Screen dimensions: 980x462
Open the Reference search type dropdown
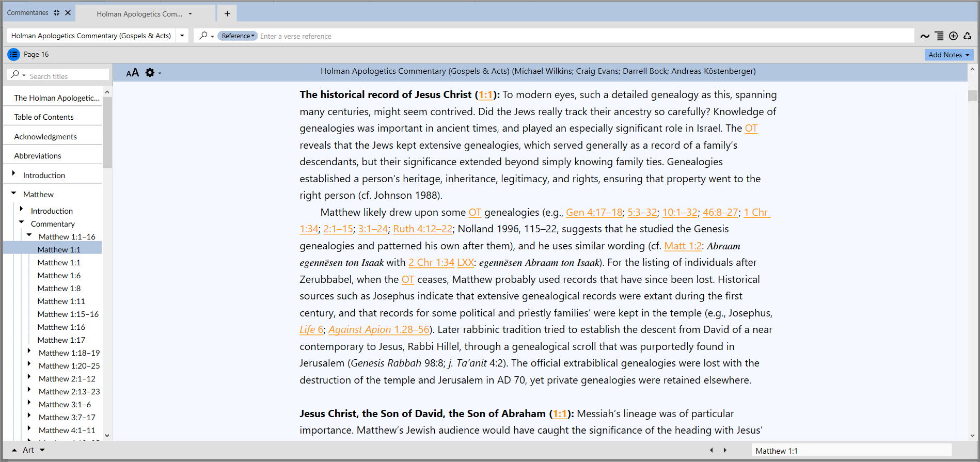[x=238, y=36]
